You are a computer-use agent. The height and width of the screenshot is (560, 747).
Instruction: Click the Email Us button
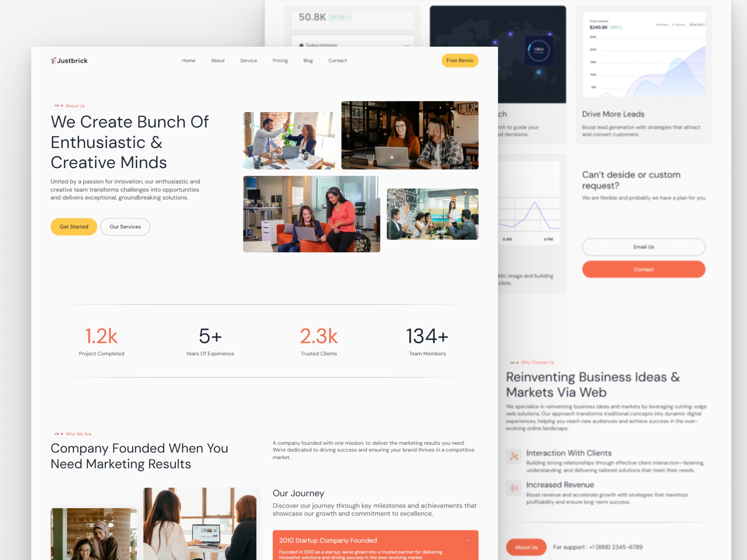pyautogui.click(x=643, y=247)
